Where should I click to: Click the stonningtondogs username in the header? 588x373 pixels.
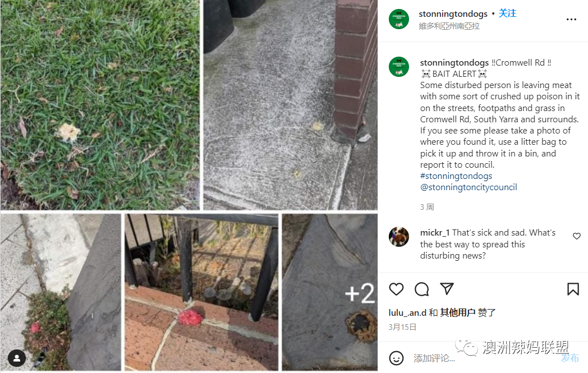[x=453, y=14]
